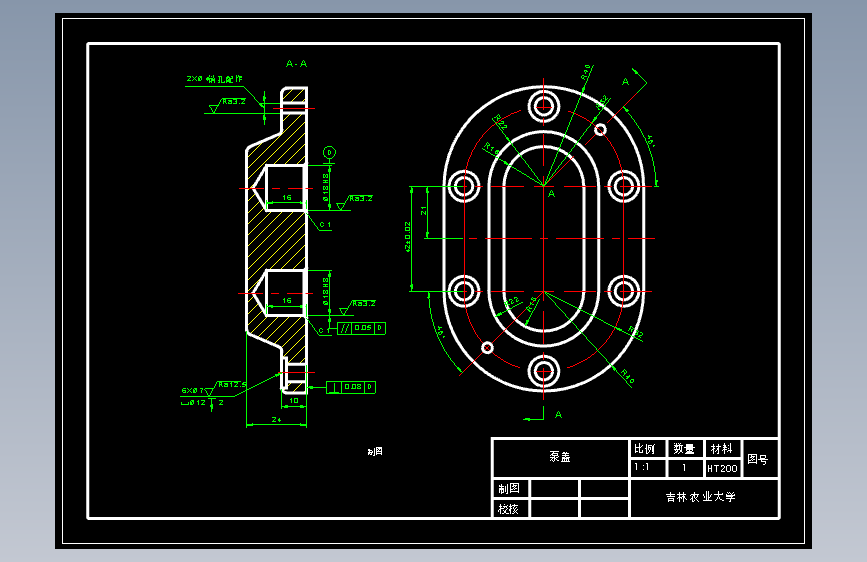The width and height of the screenshot is (867, 562).
Task: Select the 42±0.02 vertical dimension
Action: pyautogui.click(x=408, y=237)
